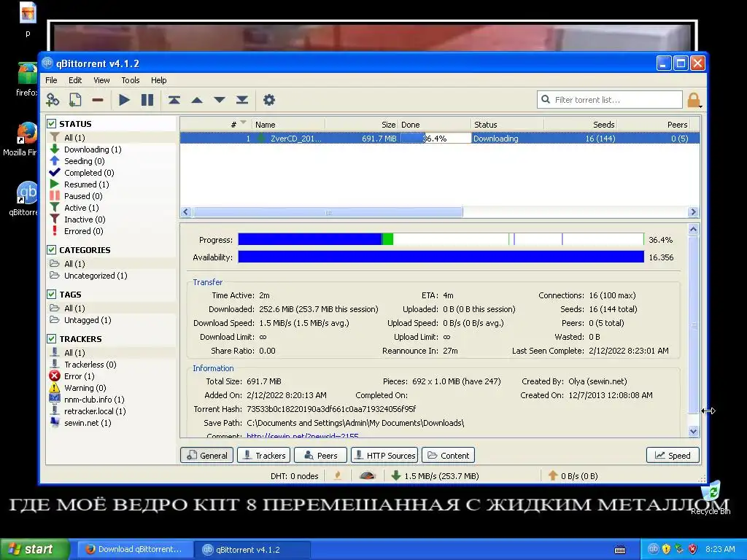Select Trackerless (0) tracker filter
The height and width of the screenshot is (560, 747).
pos(90,365)
